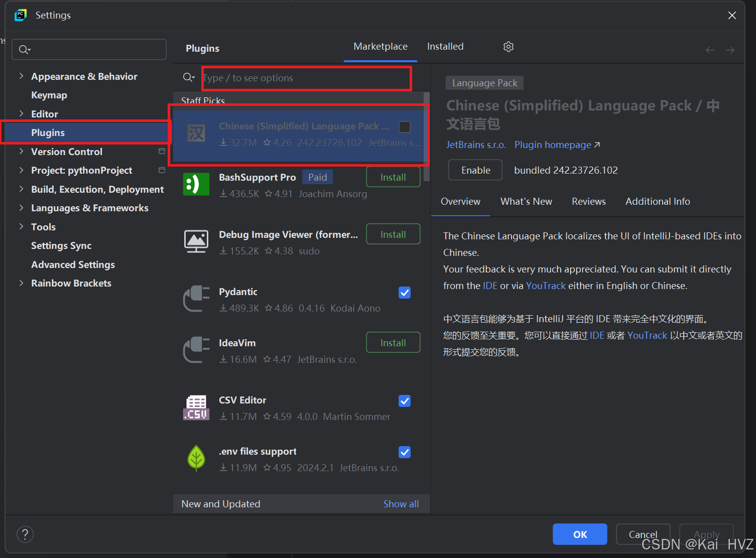Expand Languages & Frameworks node

(21, 208)
